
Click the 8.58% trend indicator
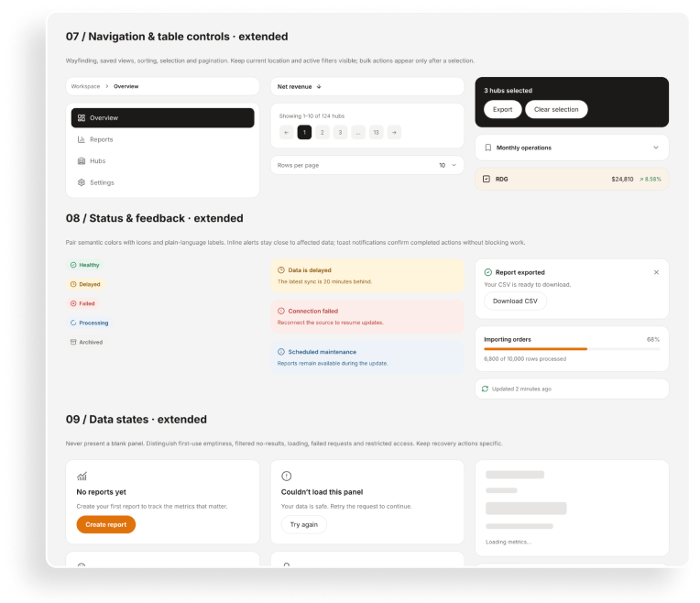click(651, 179)
